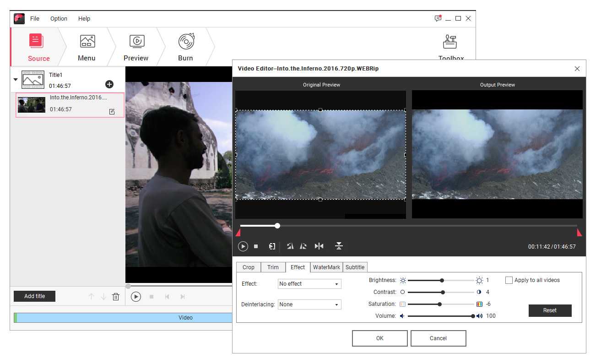Image resolution: width=601 pixels, height=364 pixels.
Task: Click the Volume slider track
Action: [x=441, y=316]
